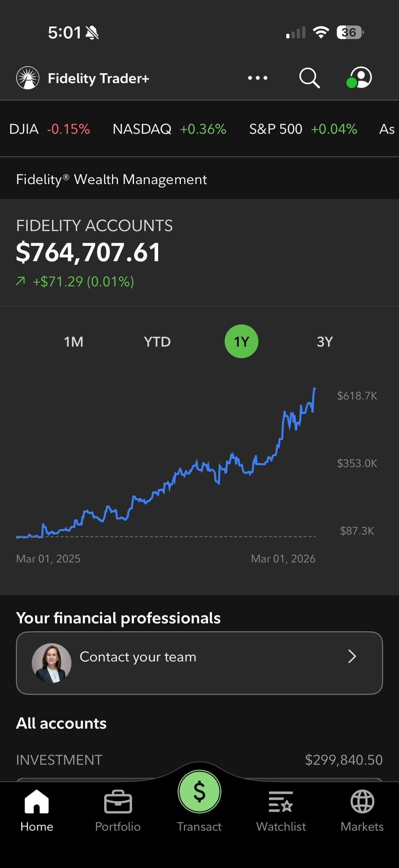This screenshot has height=868, width=399.
Task: Open Fidelity Wealth Management section
Action: pyautogui.click(x=111, y=180)
